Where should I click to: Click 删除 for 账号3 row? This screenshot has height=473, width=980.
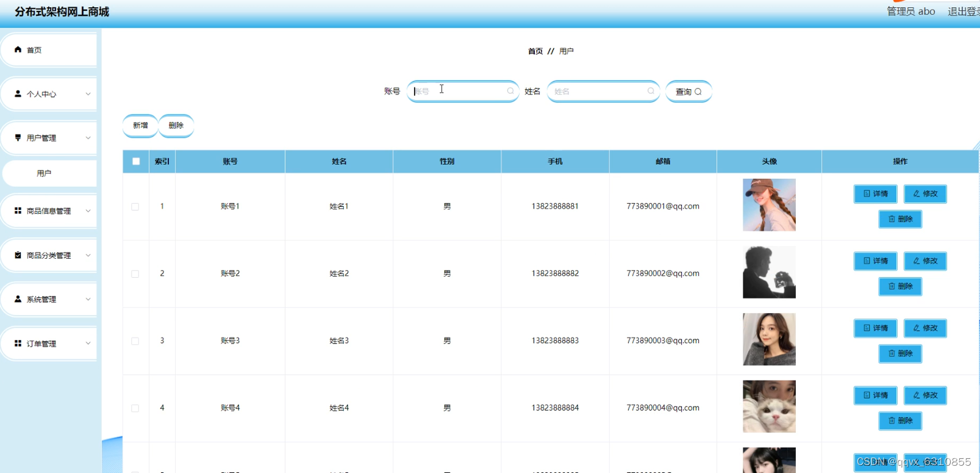tap(900, 353)
